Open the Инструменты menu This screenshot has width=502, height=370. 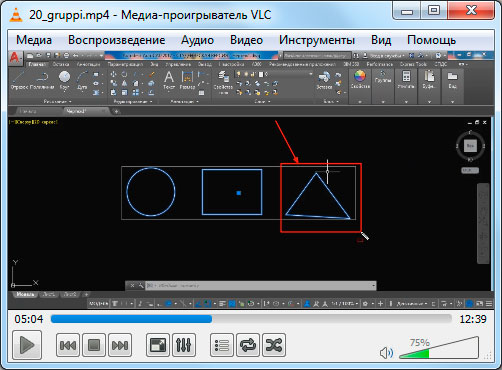pos(317,40)
